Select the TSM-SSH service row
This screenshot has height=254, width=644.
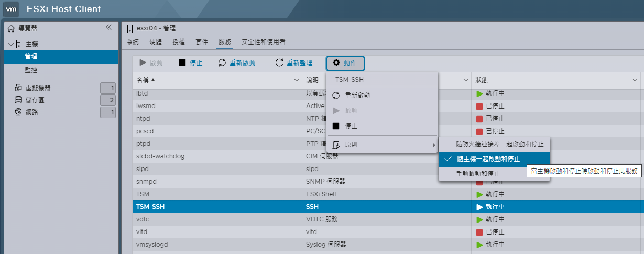point(388,207)
